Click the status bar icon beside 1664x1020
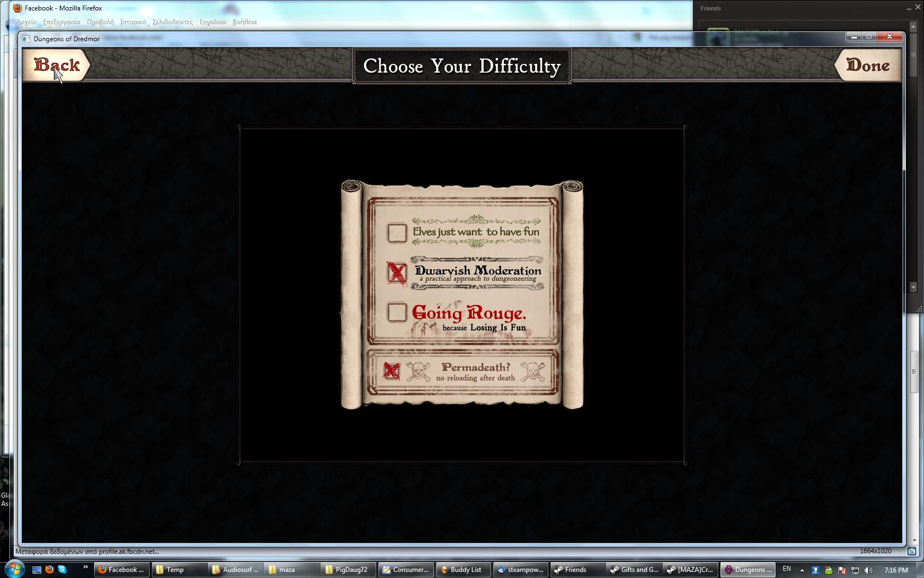The width and height of the screenshot is (924, 578). pyautogui.click(x=912, y=551)
